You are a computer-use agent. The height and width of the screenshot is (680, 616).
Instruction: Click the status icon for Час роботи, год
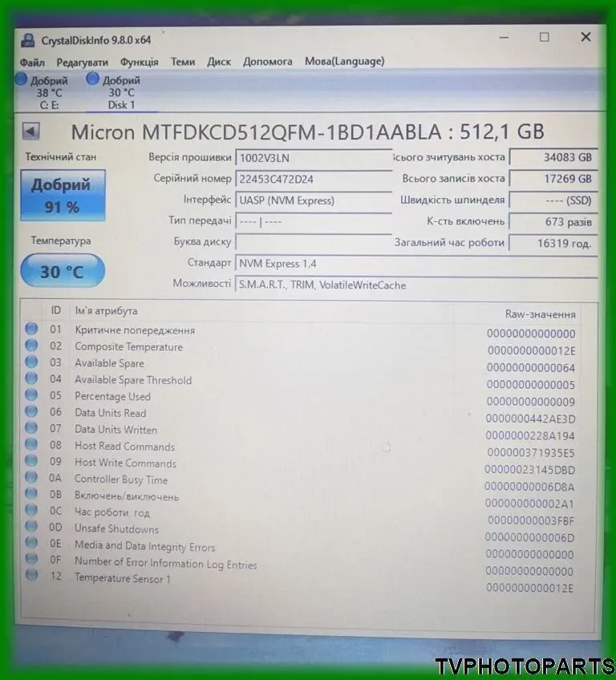click(31, 509)
